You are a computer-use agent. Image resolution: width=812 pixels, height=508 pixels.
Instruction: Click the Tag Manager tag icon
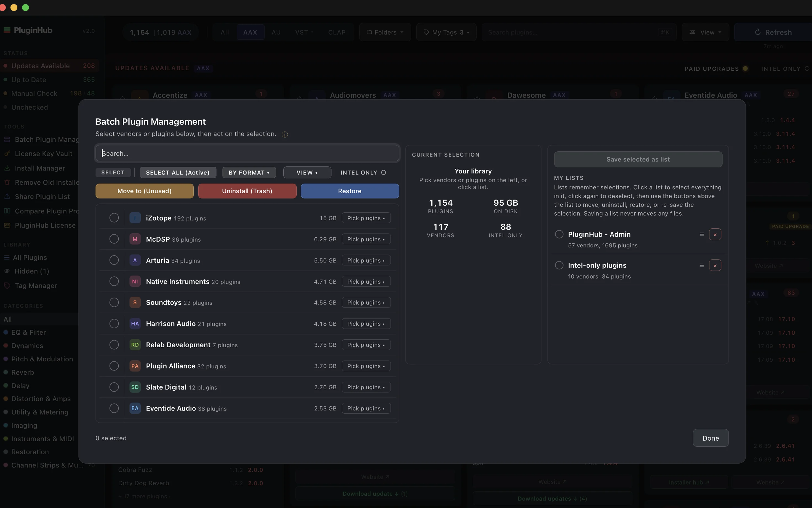coord(7,285)
